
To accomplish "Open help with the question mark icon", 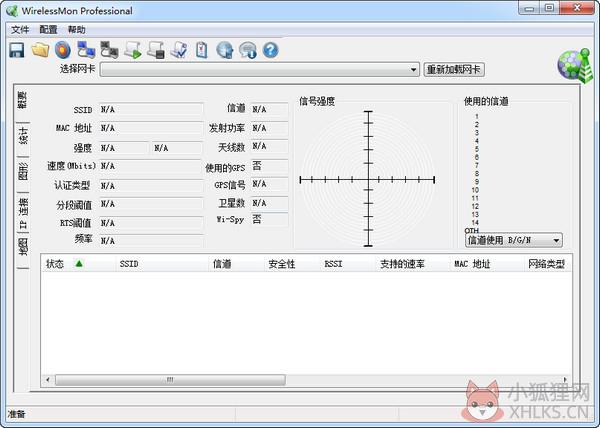I will tap(271, 50).
